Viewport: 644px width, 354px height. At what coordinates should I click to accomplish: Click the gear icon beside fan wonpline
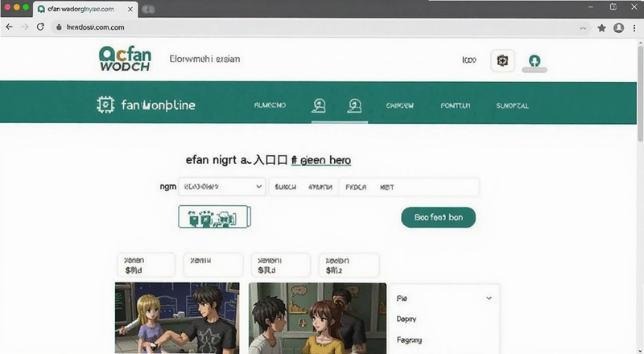pyautogui.click(x=105, y=105)
